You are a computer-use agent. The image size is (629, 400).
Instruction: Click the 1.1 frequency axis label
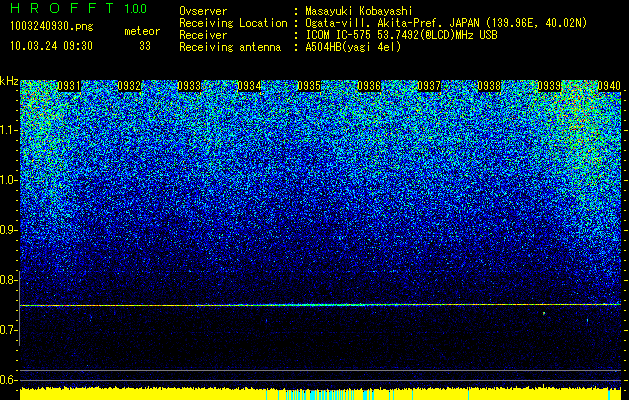point(8,130)
